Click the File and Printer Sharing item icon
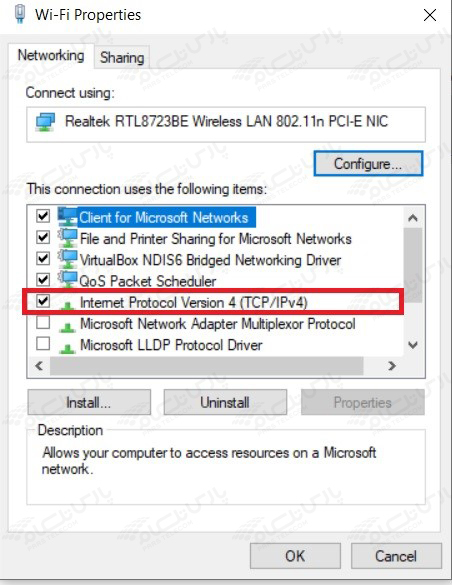452x585 pixels. coord(68,238)
